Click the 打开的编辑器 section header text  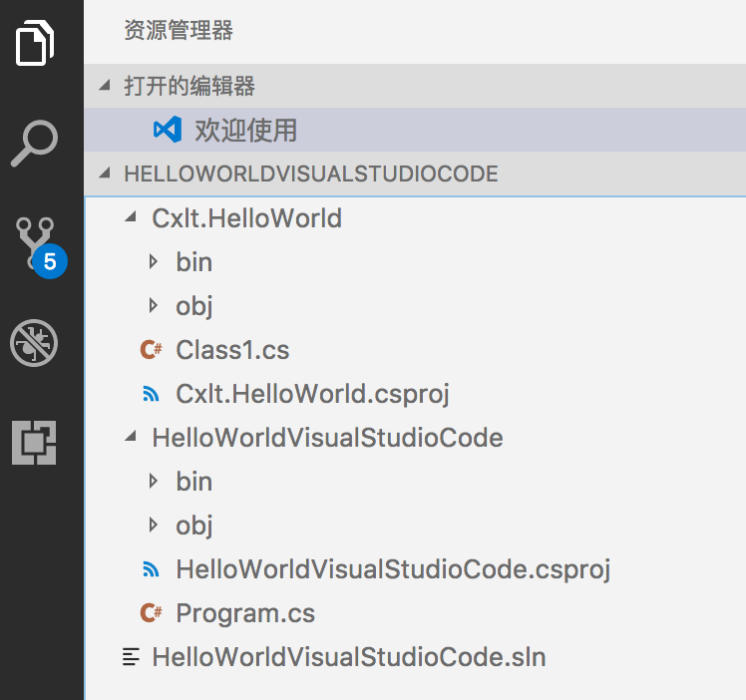coord(189,86)
